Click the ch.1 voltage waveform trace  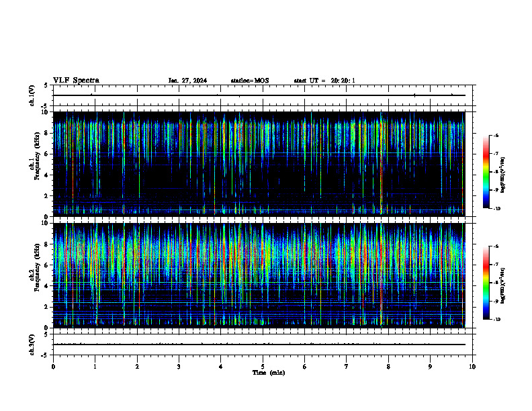[x=259, y=95]
